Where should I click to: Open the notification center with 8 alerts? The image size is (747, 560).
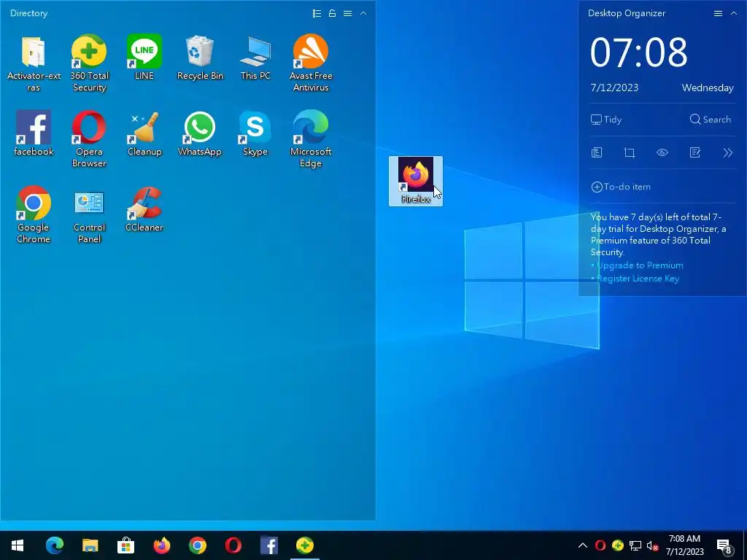724,547
